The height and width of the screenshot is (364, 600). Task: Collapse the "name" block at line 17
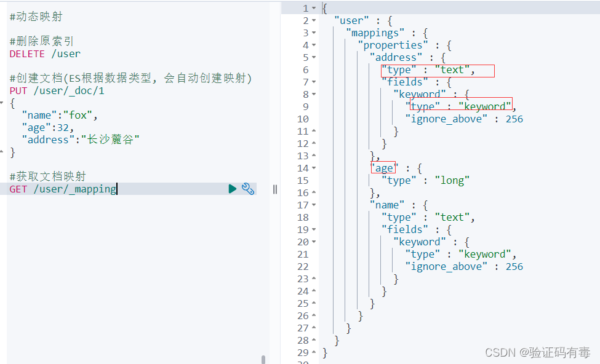[314, 205]
